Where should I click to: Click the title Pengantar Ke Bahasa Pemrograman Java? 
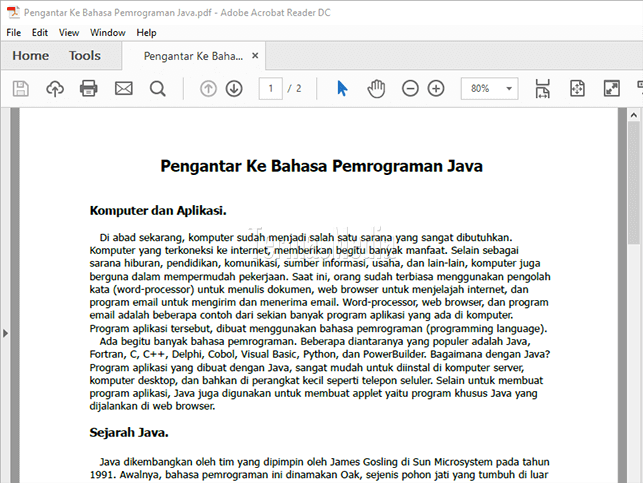click(322, 166)
